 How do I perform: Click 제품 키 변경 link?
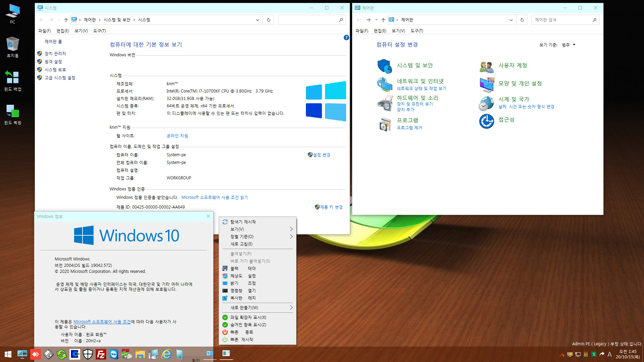pyautogui.click(x=331, y=207)
